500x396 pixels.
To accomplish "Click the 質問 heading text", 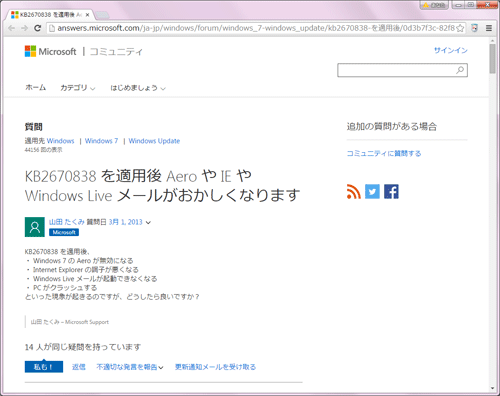I will 34,127.
